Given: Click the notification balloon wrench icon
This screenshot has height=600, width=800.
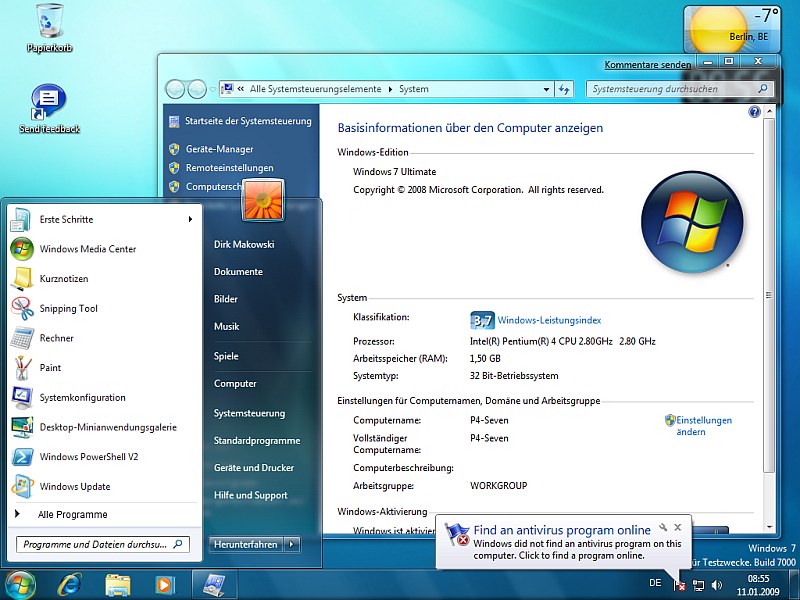Looking at the screenshot, I should pos(663,527).
